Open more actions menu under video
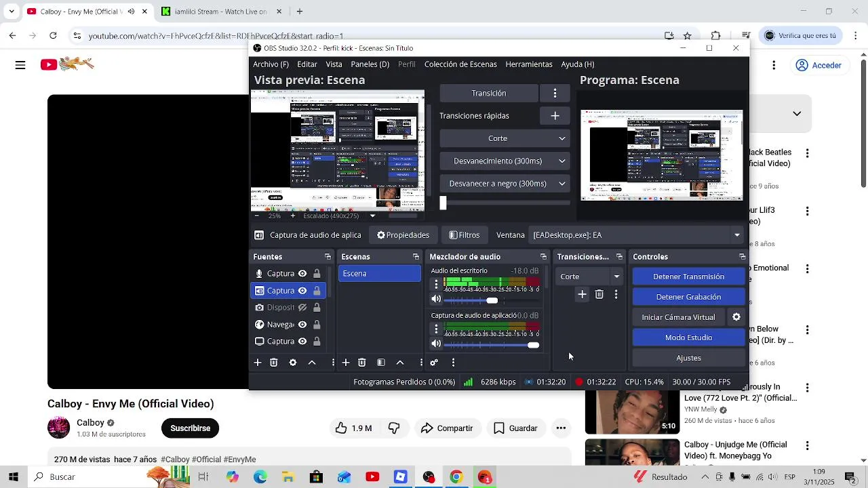This screenshot has width=868, height=488. click(x=561, y=428)
